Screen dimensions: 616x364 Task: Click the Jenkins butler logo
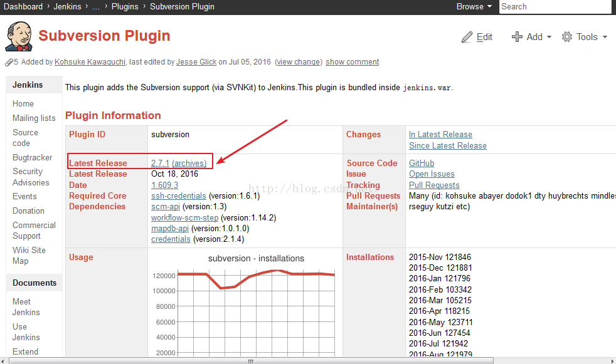click(x=18, y=36)
